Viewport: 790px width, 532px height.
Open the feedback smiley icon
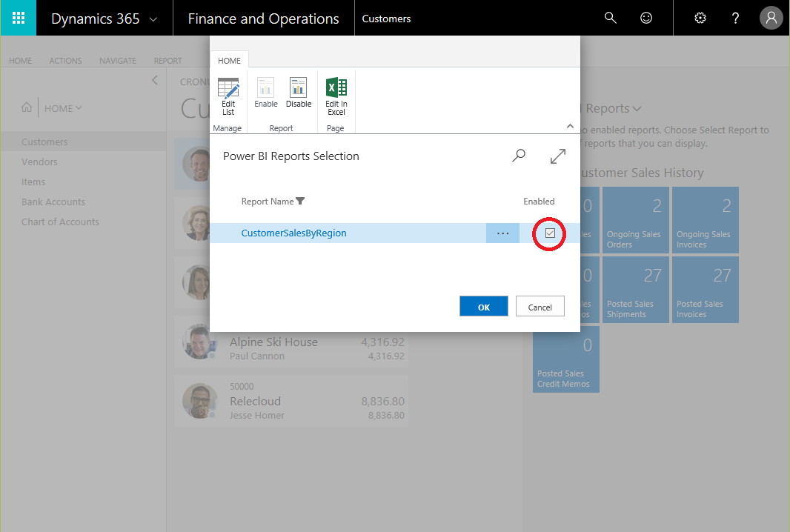pyautogui.click(x=646, y=18)
